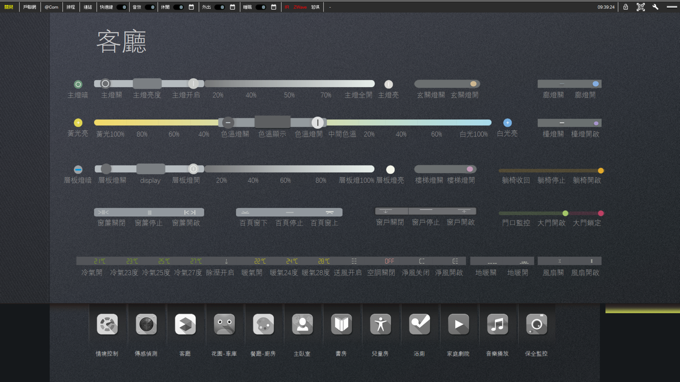The width and height of the screenshot is (680, 382).
Task: Open calendar icon beside 休閒 toggle
Action: [191, 7]
